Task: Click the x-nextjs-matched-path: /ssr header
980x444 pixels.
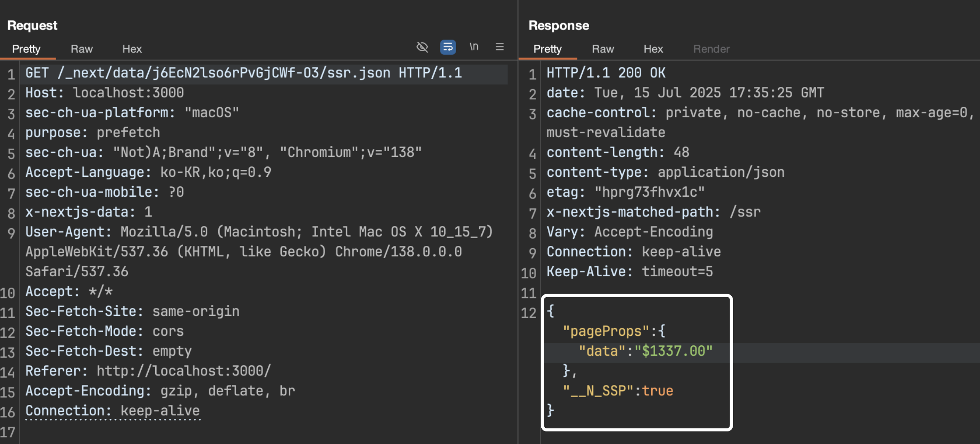Action: coord(653,212)
